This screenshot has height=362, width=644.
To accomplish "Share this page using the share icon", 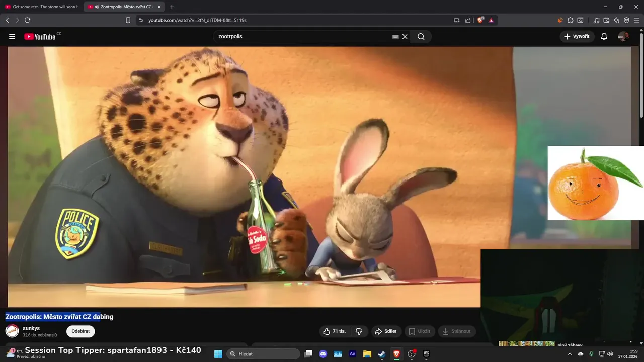I will pyautogui.click(x=468, y=20).
